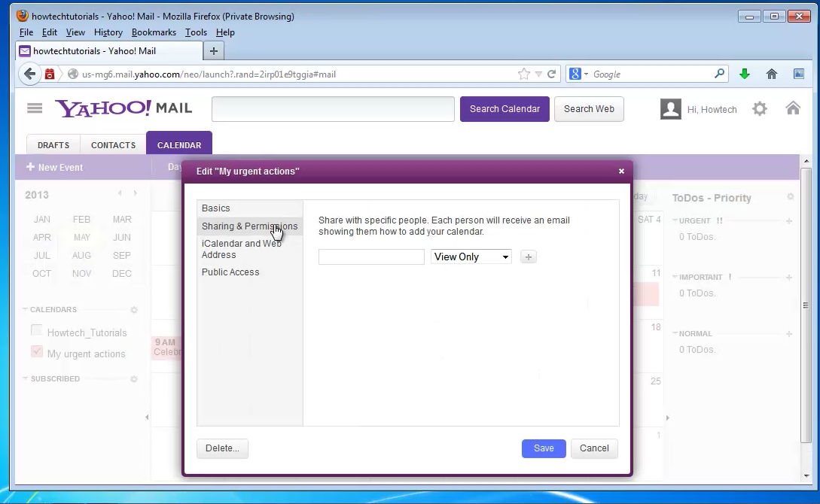Click the Delete... button

click(x=222, y=448)
